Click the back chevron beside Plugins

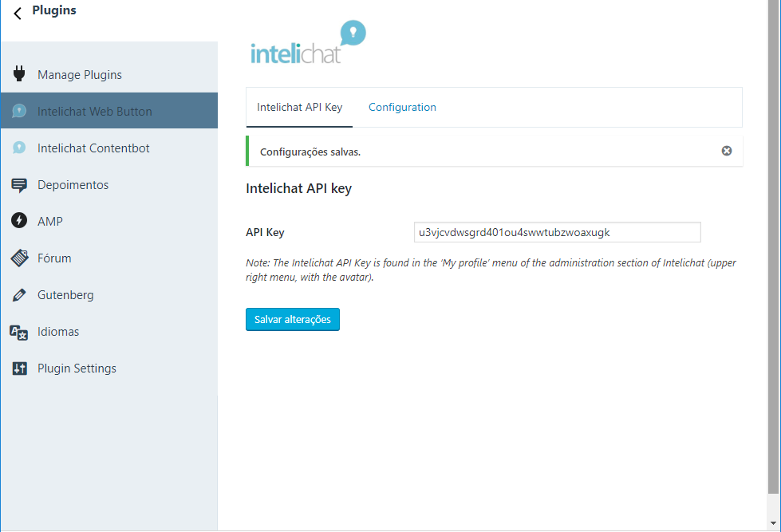click(x=18, y=13)
